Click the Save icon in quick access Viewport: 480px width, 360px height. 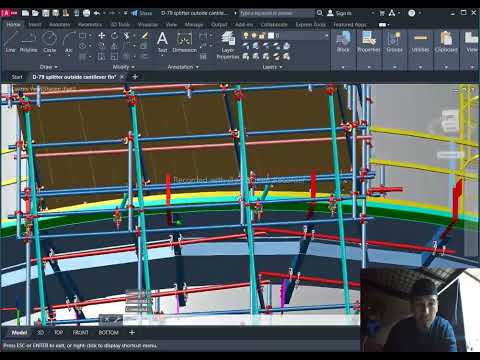pos(46,13)
